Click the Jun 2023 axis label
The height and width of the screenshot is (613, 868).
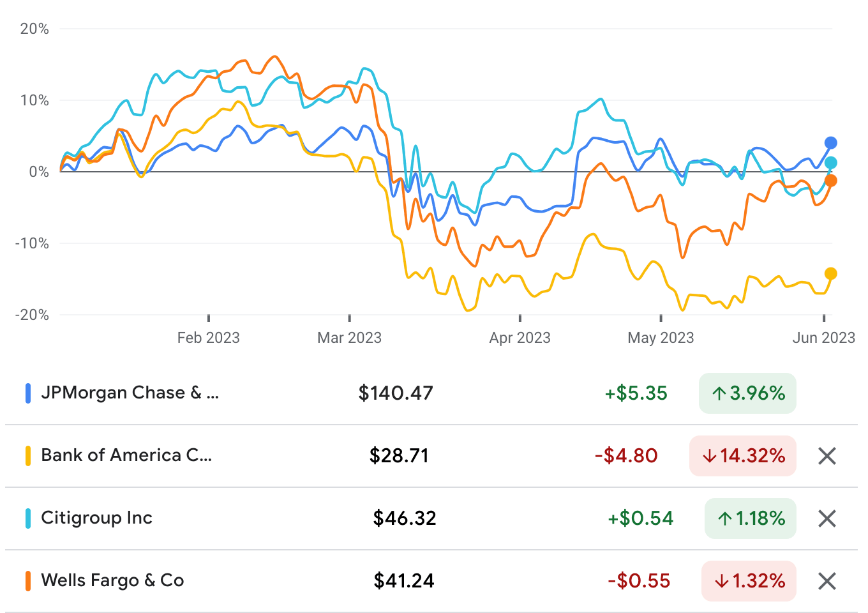pyautogui.click(x=825, y=337)
